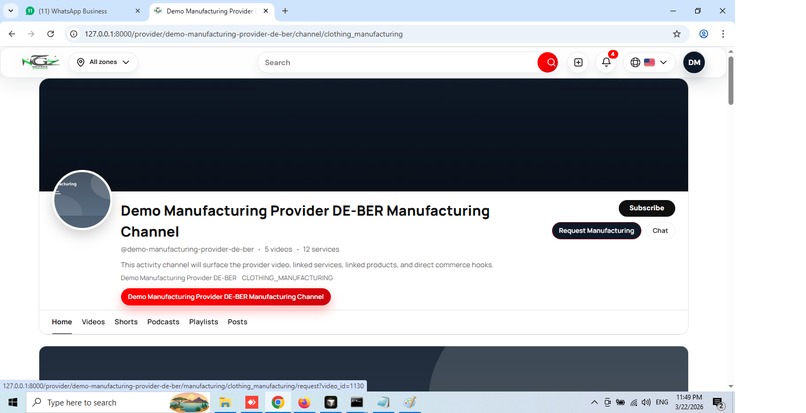The image size is (806, 413).
Task: Click the '5 videos' count
Action: [278, 249]
